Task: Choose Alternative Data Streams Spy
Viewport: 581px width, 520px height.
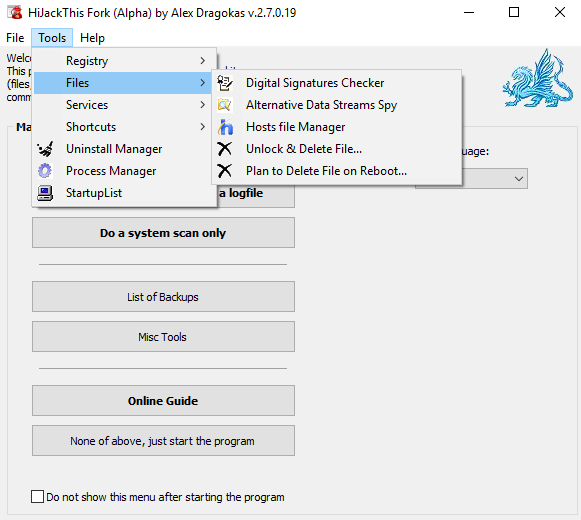Action: point(337,105)
